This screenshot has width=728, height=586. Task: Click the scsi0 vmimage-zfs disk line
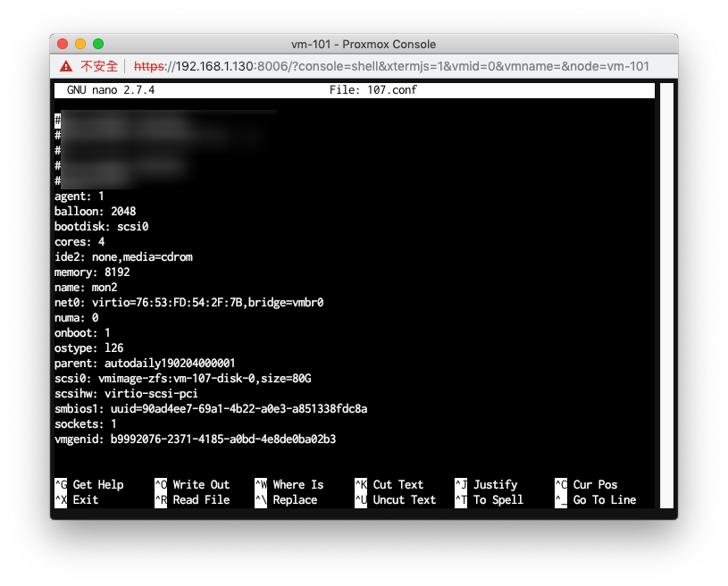pyautogui.click(x=183, y=379)
